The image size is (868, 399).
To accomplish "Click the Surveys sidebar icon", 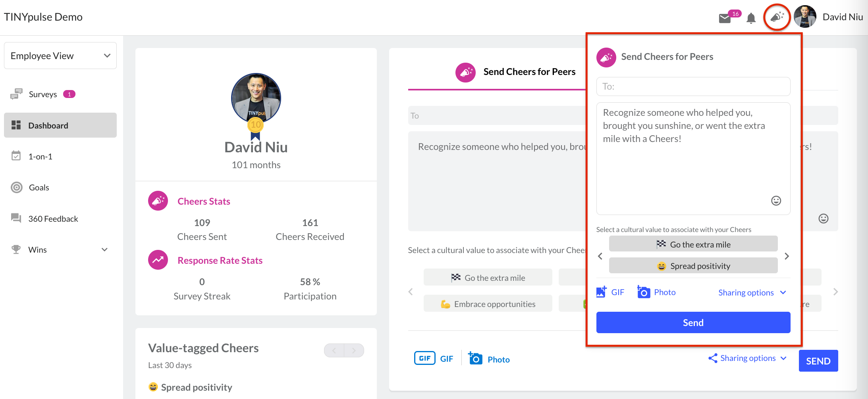I will 16,94.
